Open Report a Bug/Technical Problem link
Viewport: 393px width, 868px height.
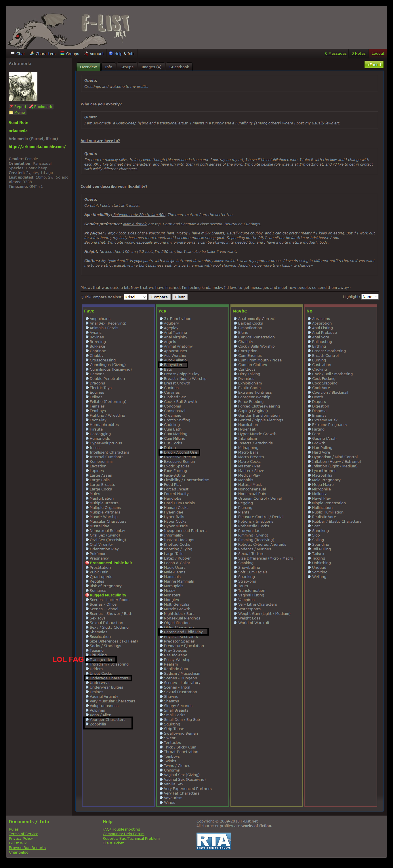(x=131, y=838)
